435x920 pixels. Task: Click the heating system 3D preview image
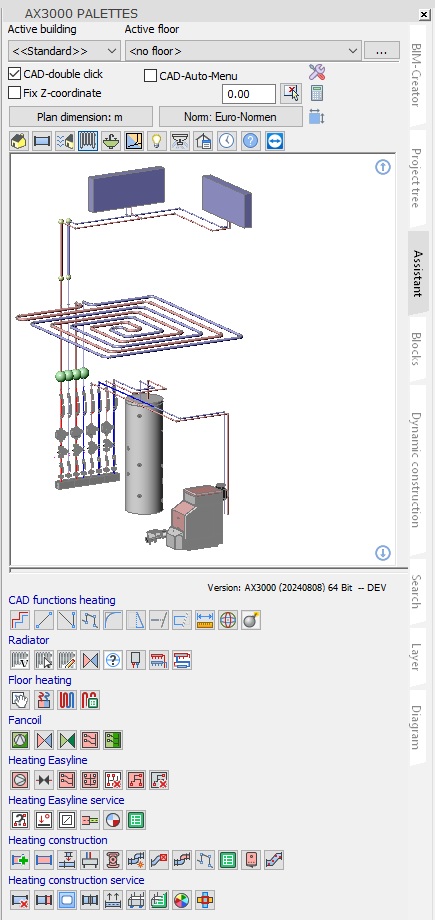[x=203, y=360]
